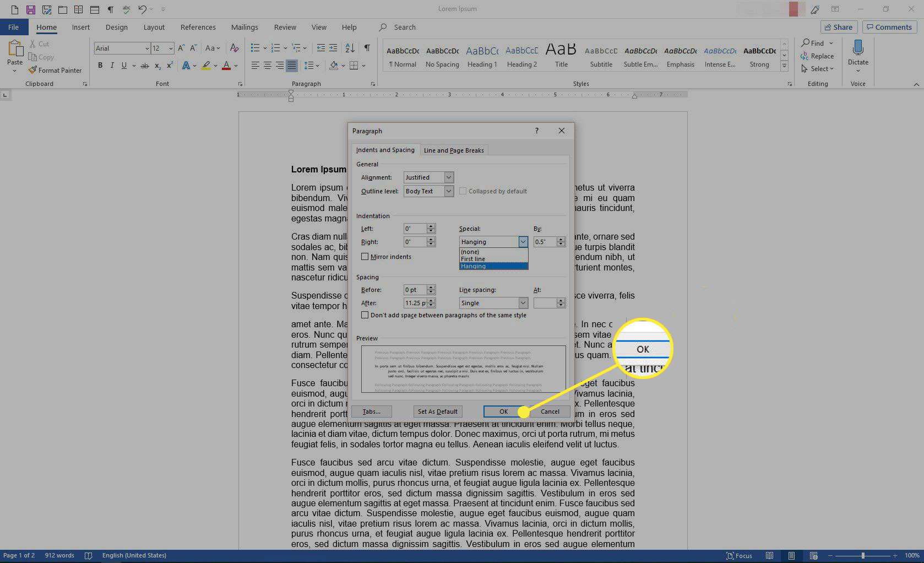Viewport: 924px width, 563px height.
Task: Click the Search box in ribbon
Action: click(x=405, y=27)
